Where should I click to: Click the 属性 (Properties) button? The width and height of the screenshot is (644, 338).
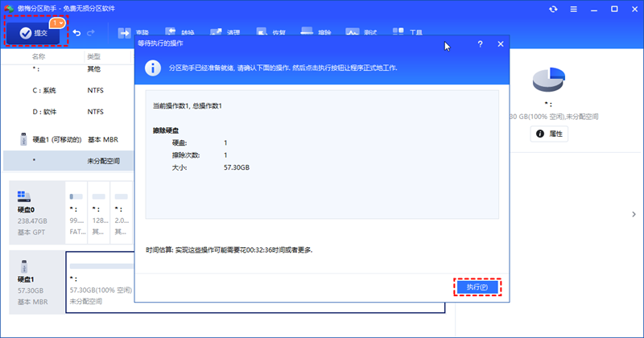point(549,134)
